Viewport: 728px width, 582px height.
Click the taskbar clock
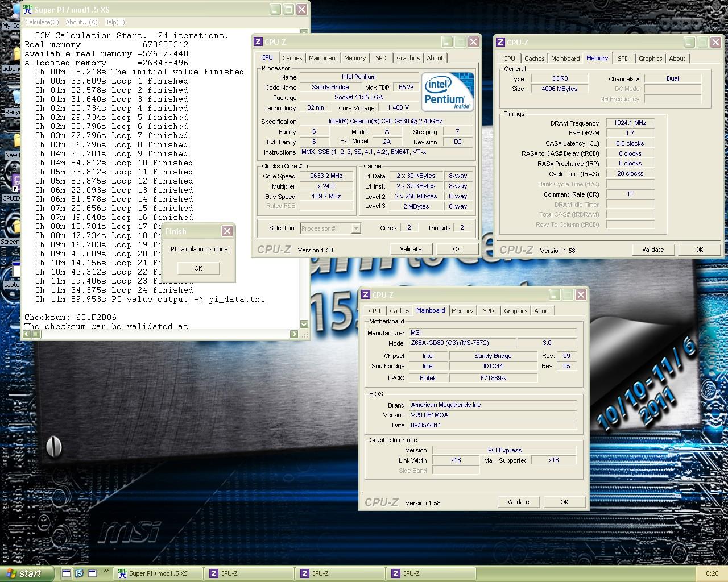click(x=712, y=573)
